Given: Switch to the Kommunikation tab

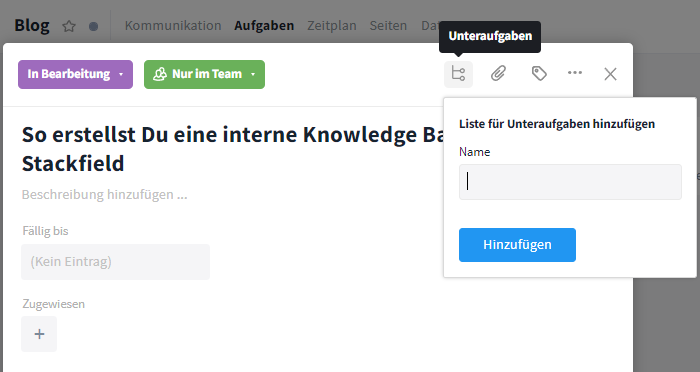Looking at the screenshot, I should click(173, 25).
